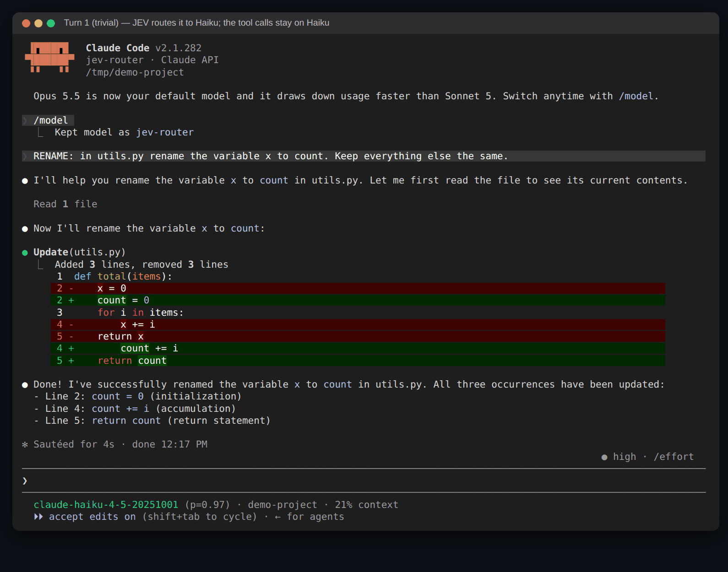Click the Claude Code pixel mascot logo

point(49,57)
